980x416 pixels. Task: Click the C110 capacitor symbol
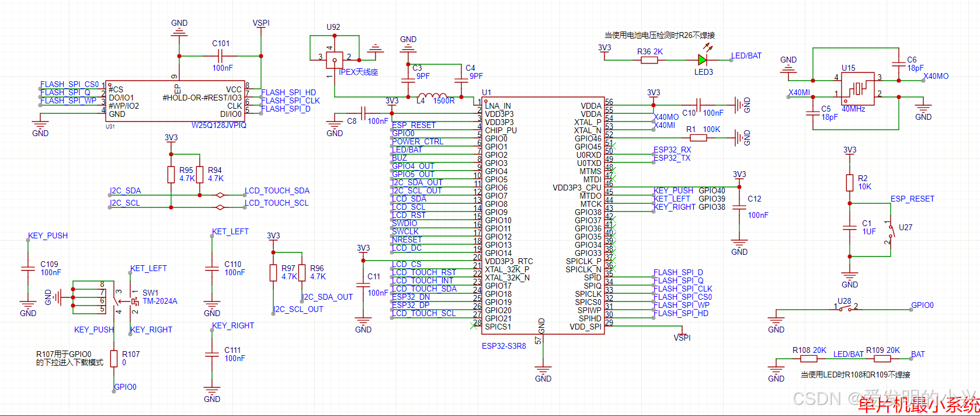tap(212, 268)
